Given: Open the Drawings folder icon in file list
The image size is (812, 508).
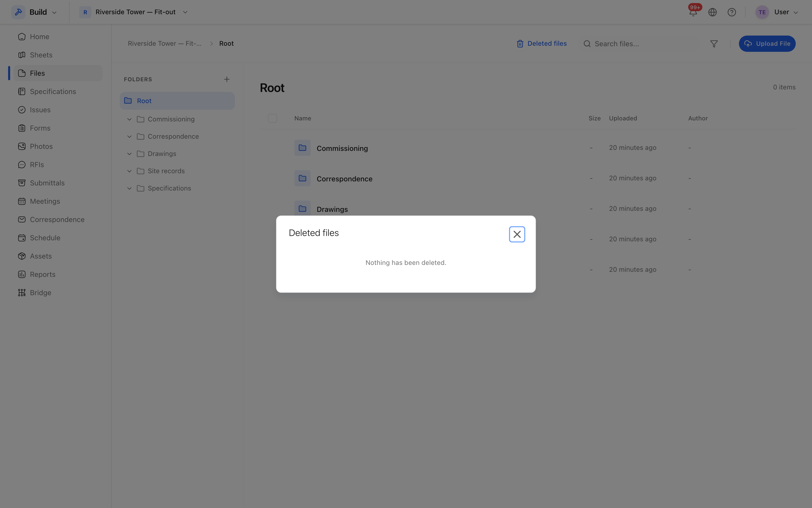Looking at the screenshot, I should (x=302, y=208).
